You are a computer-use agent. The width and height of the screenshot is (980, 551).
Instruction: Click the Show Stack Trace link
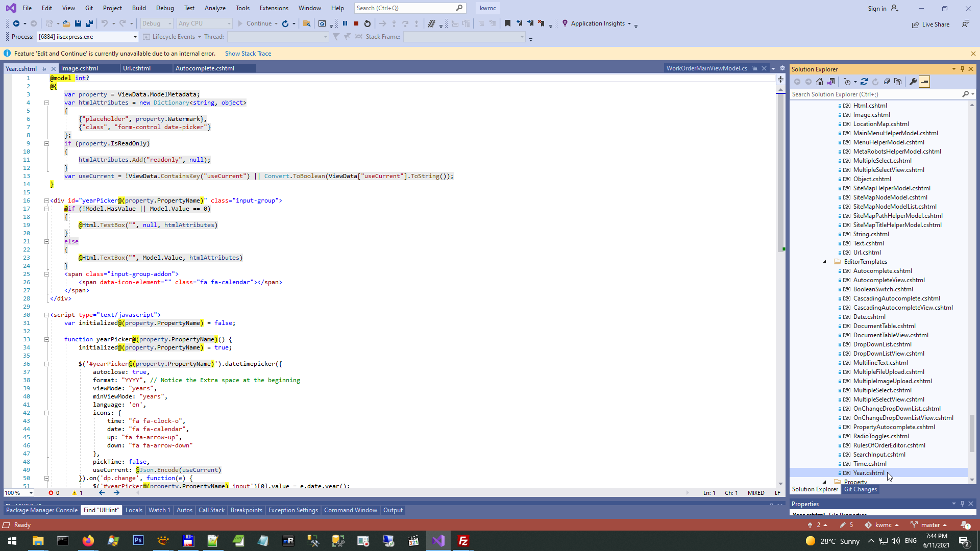[248, 54]
